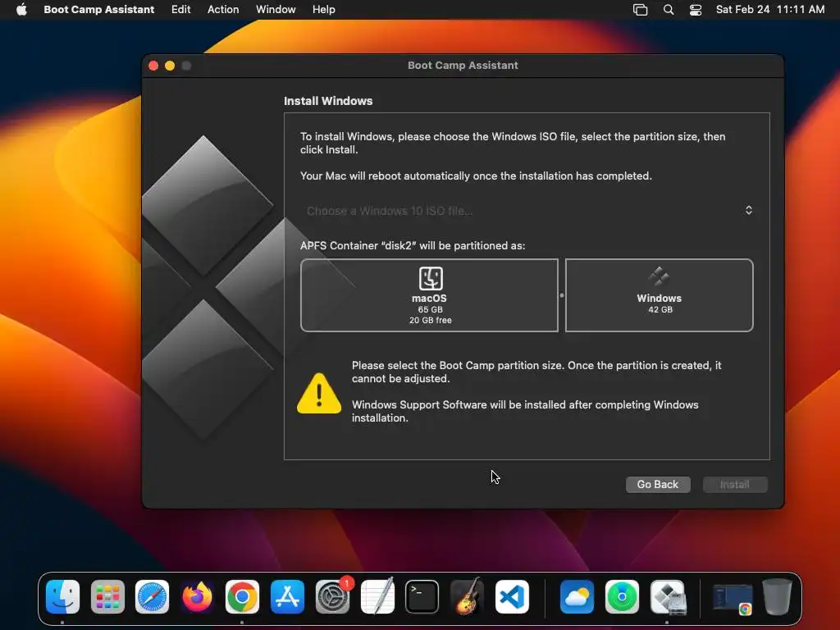Minimize the Boot Camp Assistant window
This screenshot has height=630, width=840.
170,66
